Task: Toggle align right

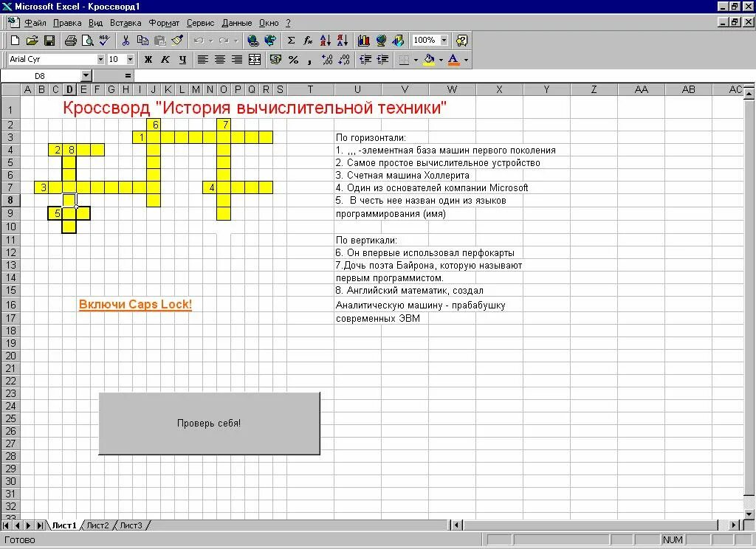Action: 237,59
